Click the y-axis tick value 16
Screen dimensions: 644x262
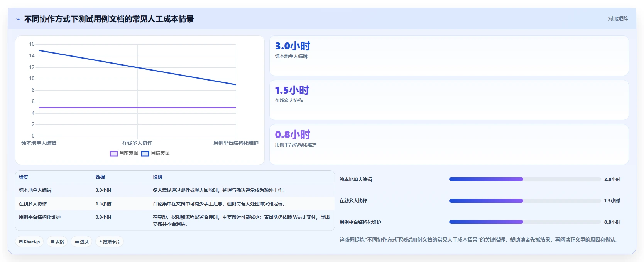pos(32,44)
